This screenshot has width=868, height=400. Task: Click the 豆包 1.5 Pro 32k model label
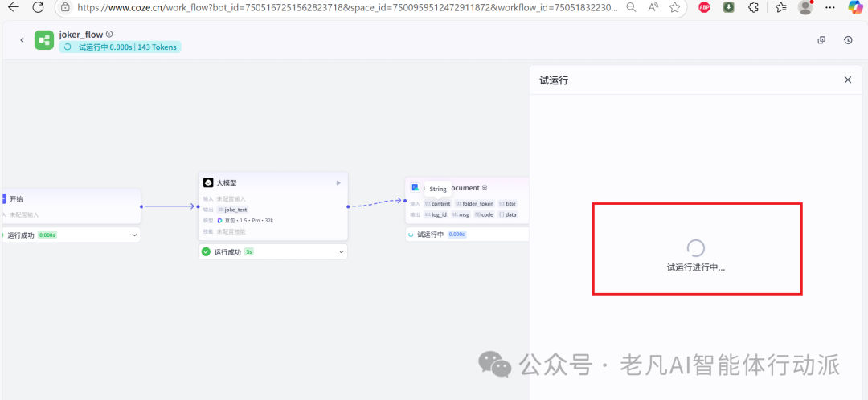[248, 220]
